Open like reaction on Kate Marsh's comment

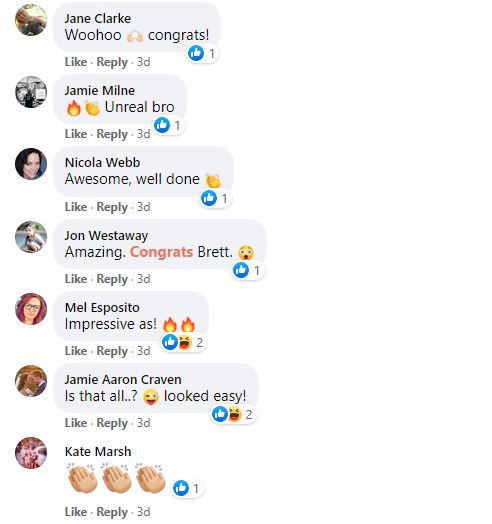(x=187, y=488)
